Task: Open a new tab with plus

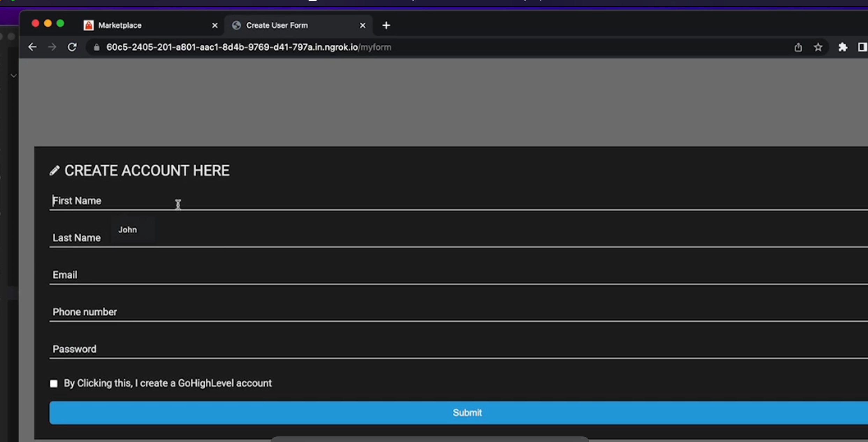Action: pos(386,25)
